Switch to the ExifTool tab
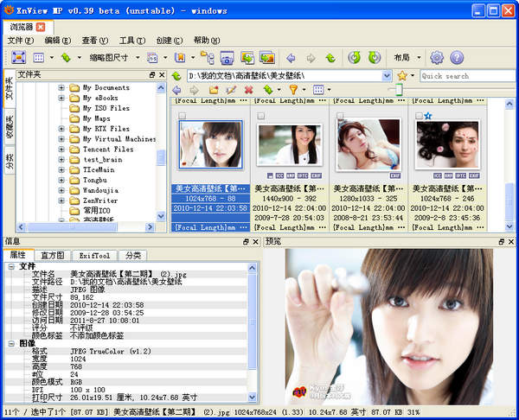 point(94,255)
